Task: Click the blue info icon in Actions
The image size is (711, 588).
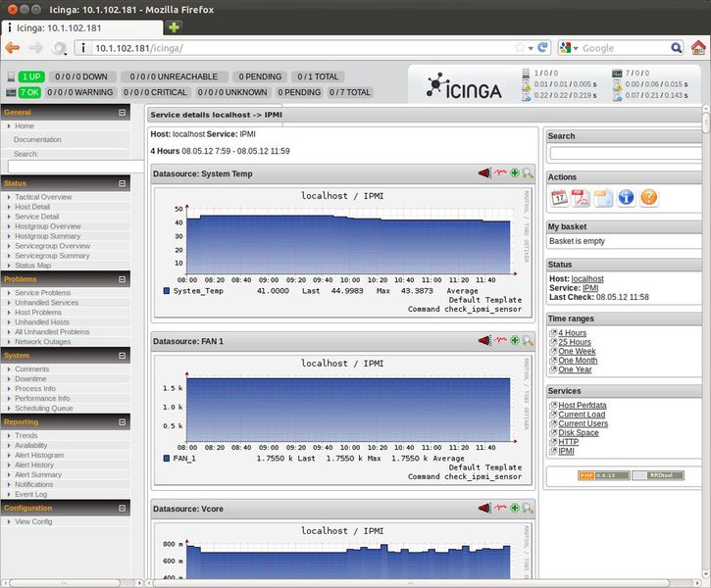Action: [x=627, y=198]
